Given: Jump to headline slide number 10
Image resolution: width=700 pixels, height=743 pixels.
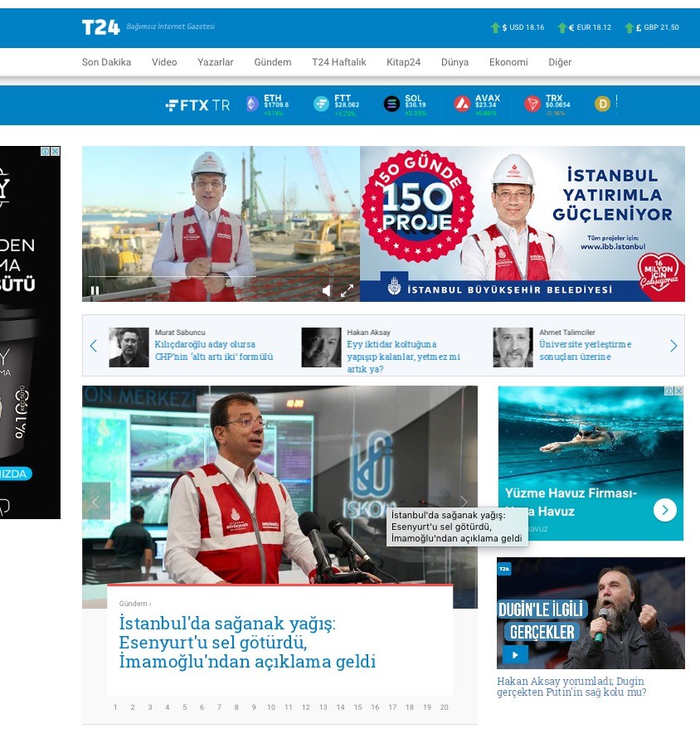Looking at the screenshot, I should tap(270, 707).
